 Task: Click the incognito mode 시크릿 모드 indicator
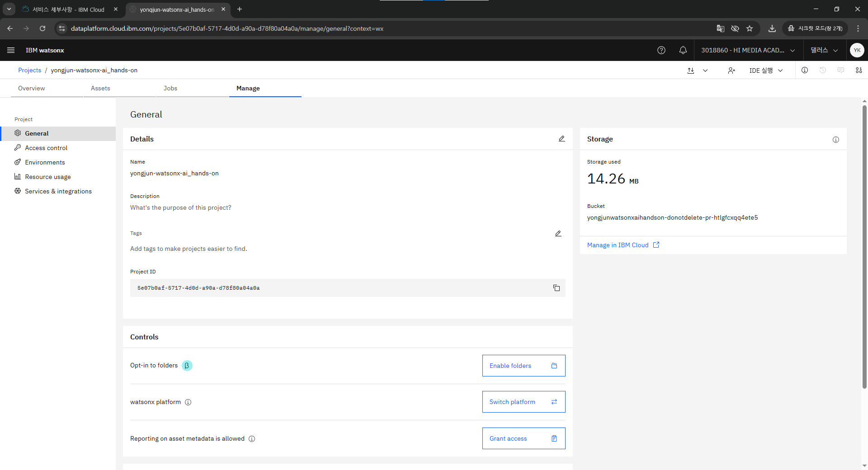point(815,28)
